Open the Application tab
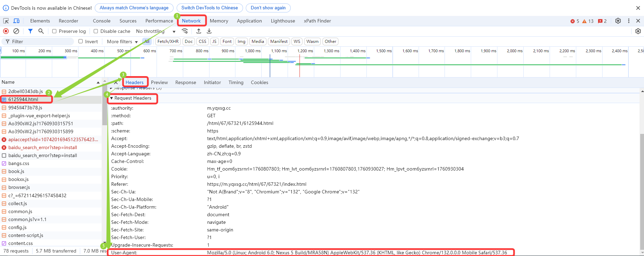 [249, 21]
